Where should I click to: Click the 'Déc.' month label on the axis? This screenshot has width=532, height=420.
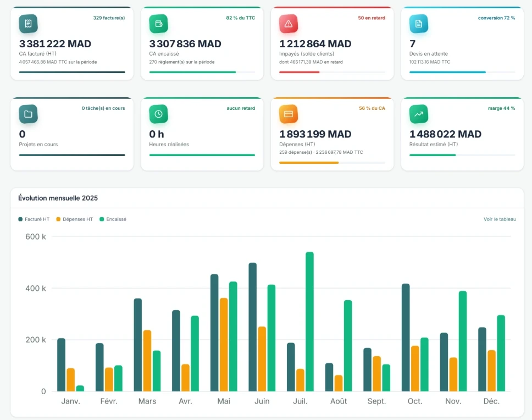[491, 401]
